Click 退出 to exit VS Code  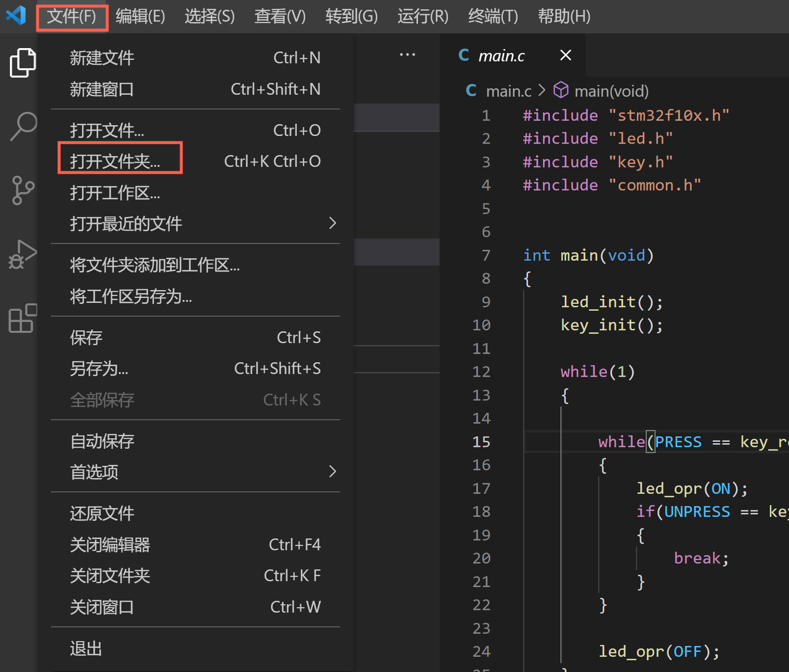[86, 648]
